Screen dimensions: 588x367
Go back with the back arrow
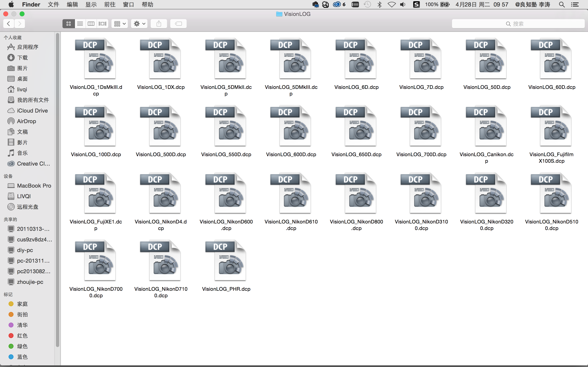(9, 23)
